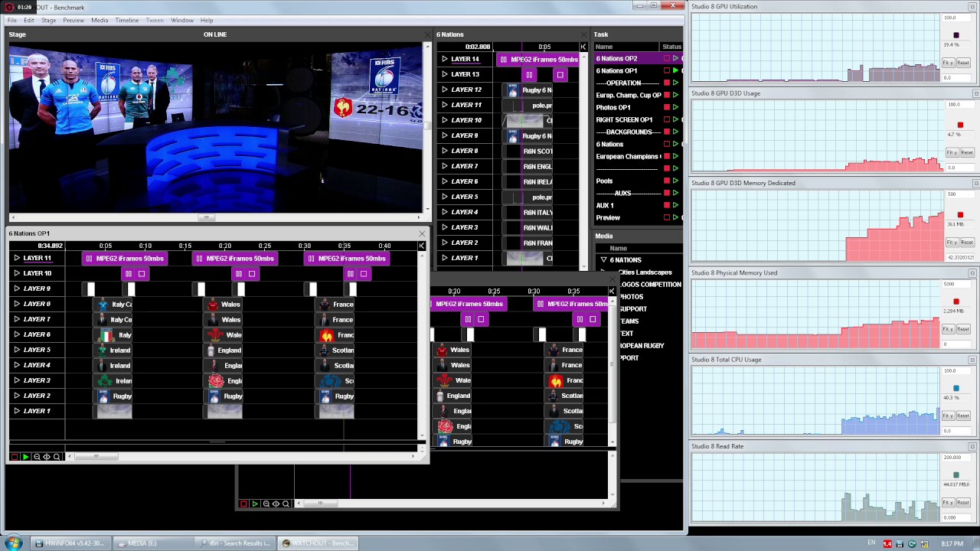980x551 pixels.
Task: Toggle red status square of Pools task
Action: pyautogui.click(x=666, y=181)
